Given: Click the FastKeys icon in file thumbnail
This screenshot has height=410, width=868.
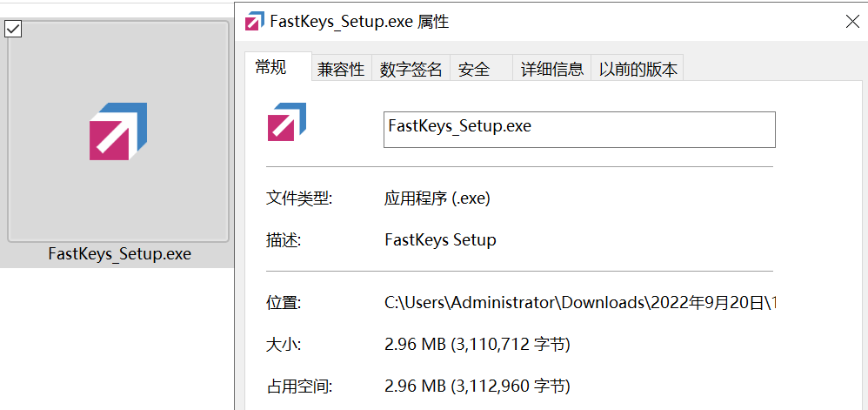Looking at the screenshot, I should tap(118, 131).
